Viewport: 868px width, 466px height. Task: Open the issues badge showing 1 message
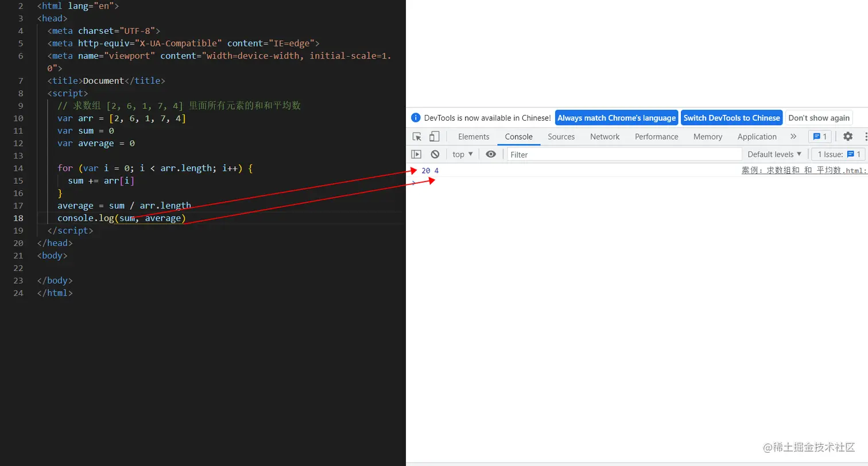[820, 137]
